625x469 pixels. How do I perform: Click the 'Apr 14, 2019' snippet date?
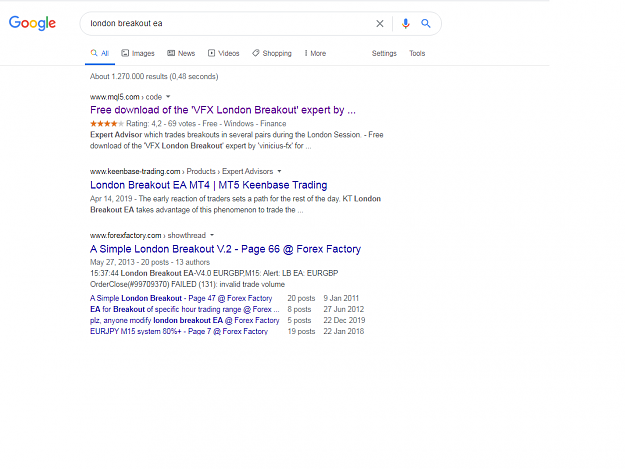[111, 198]
